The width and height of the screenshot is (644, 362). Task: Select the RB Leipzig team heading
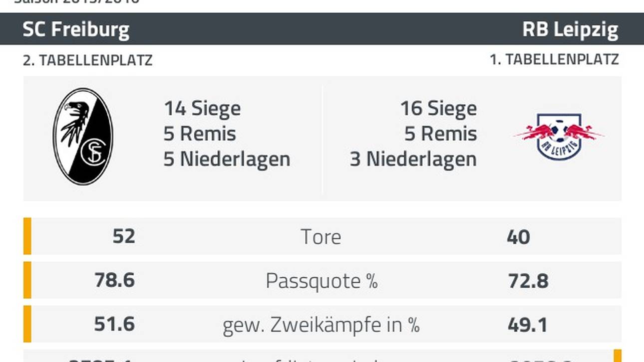(x=571, y=30)
